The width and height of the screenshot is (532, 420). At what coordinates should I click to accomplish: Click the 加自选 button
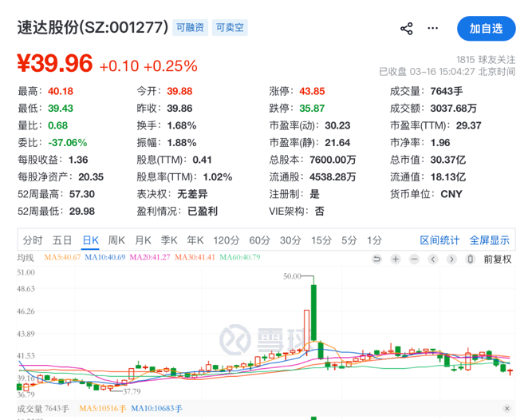(x=486, y=29)
